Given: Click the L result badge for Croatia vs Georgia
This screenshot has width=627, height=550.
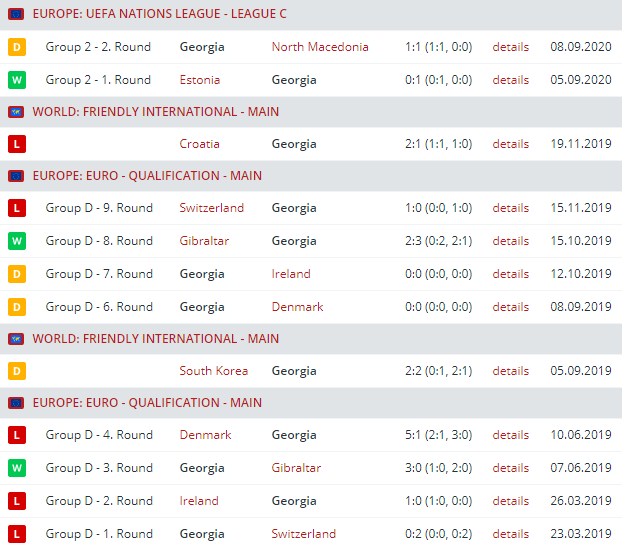Looking at the screenshot, I should (x=16, y=144).
